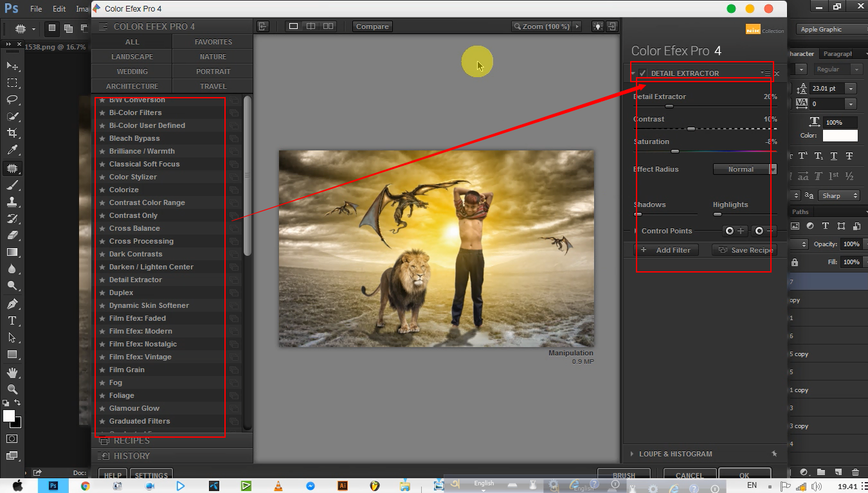Click the Save Recipe button
The height and width of the screenshot is (493, 868).
(745, 250)
